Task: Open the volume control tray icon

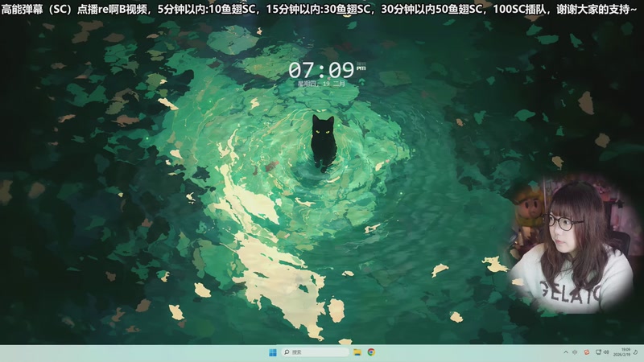Action: pos(606,352)
